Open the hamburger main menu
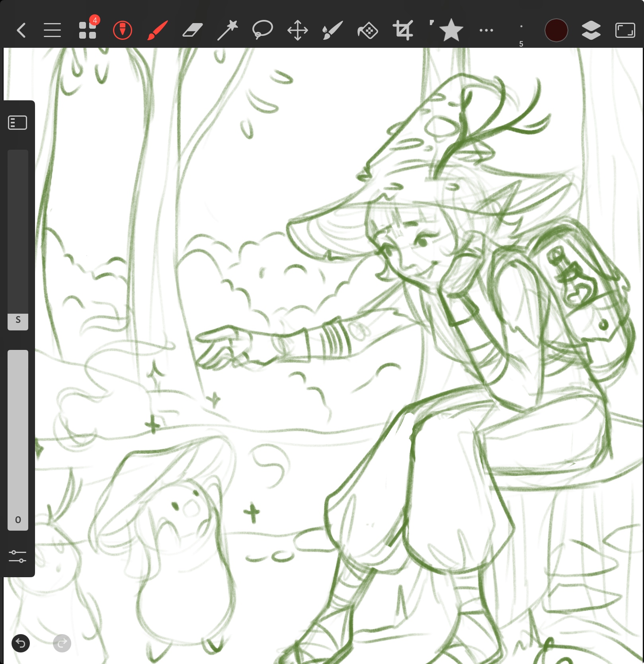The height and width of the screenshot is (664, 644). pyautogui.click(x=52, y=30)
